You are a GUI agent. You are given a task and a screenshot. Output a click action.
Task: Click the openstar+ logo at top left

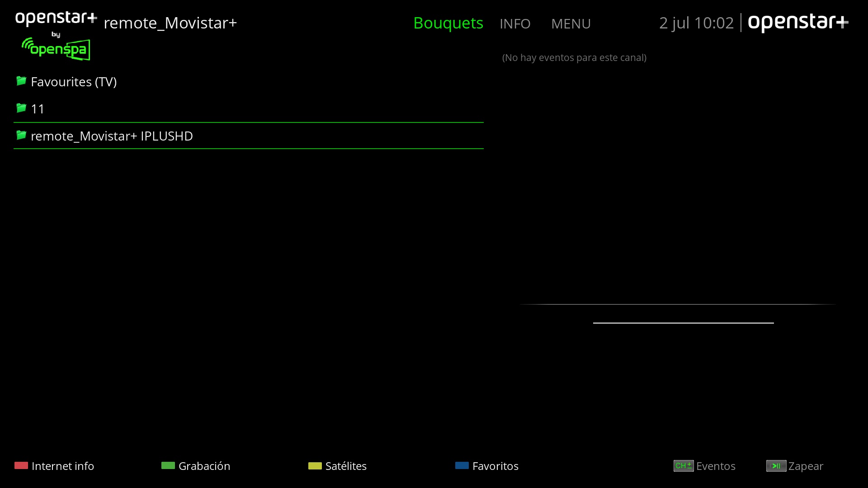tap(56, 19)
